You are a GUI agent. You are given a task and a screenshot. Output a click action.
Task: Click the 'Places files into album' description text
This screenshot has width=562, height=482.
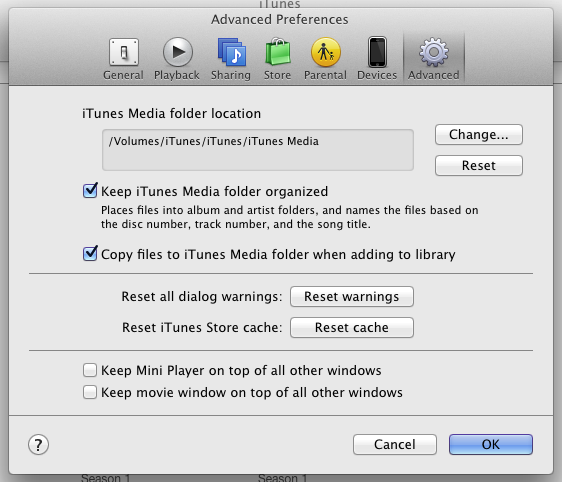(x=290, y=217)
